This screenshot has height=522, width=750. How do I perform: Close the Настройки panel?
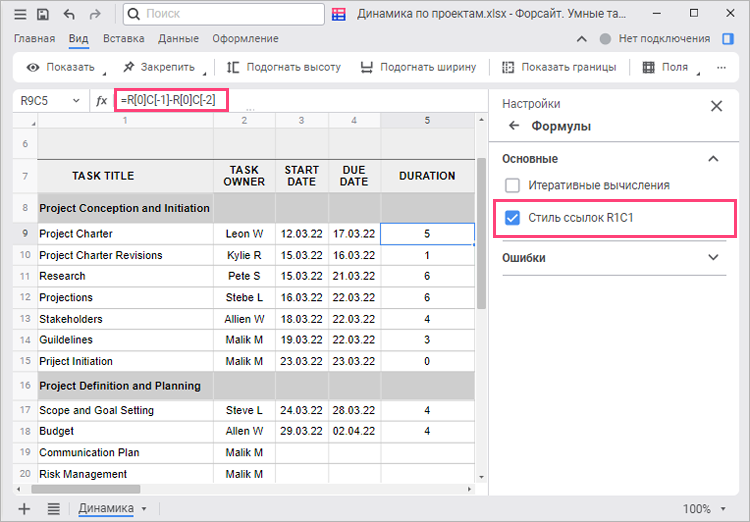pos(716,105)
